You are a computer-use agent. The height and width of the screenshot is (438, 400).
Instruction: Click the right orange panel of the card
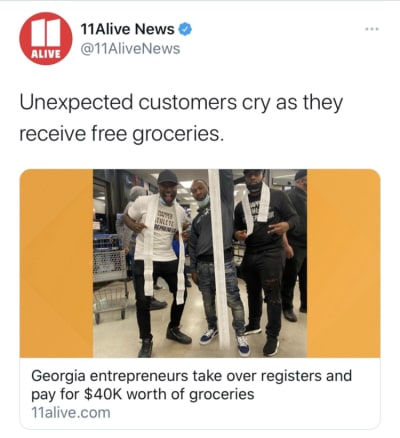click(x=343, y=263)
